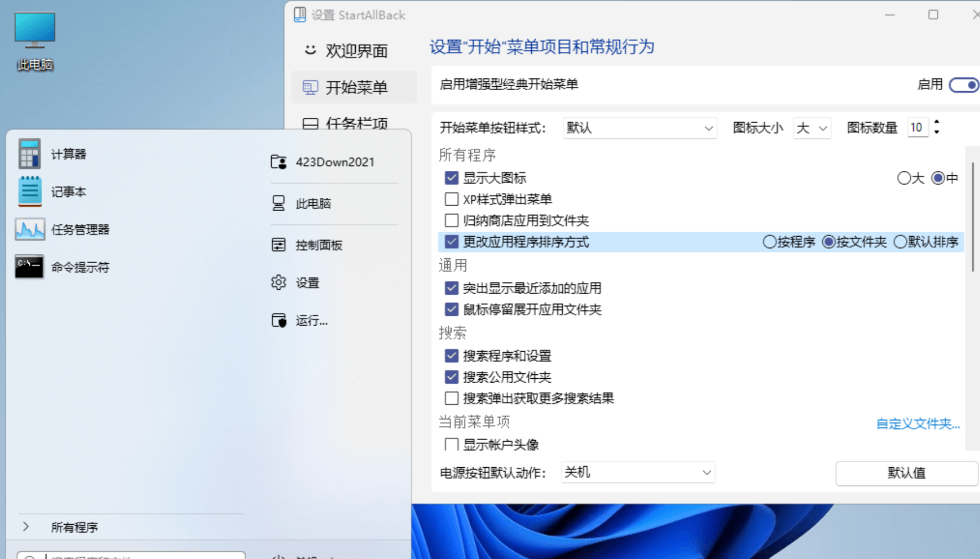
Task: Click the 423Down2021 user name
Action: point(335,162)
